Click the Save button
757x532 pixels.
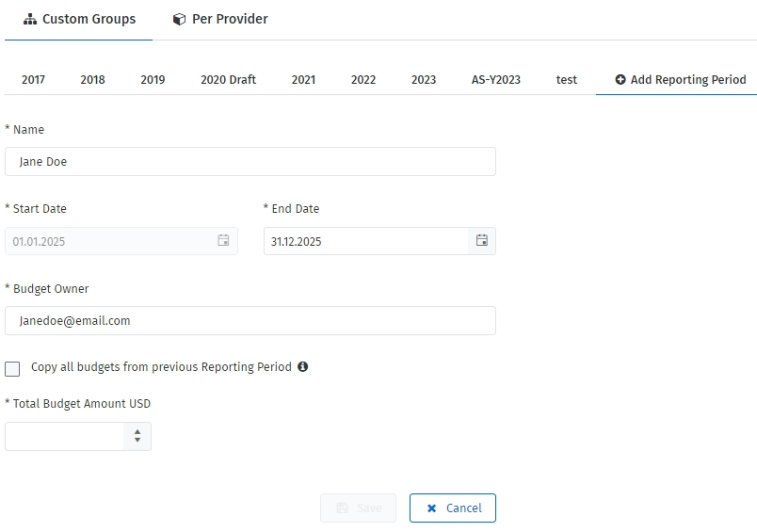pyautogui.click(x=358, y=508)
